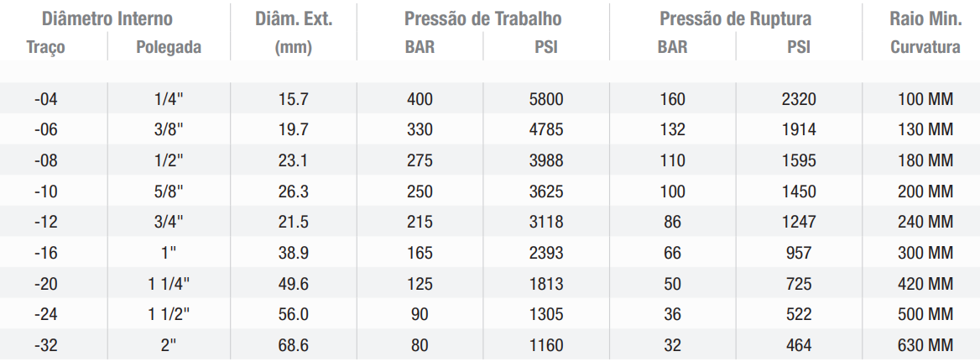Image resolution: width=980 pixels, height=362 pixels.
Task: Select the Traço sub-header
Action: [45, 48]
